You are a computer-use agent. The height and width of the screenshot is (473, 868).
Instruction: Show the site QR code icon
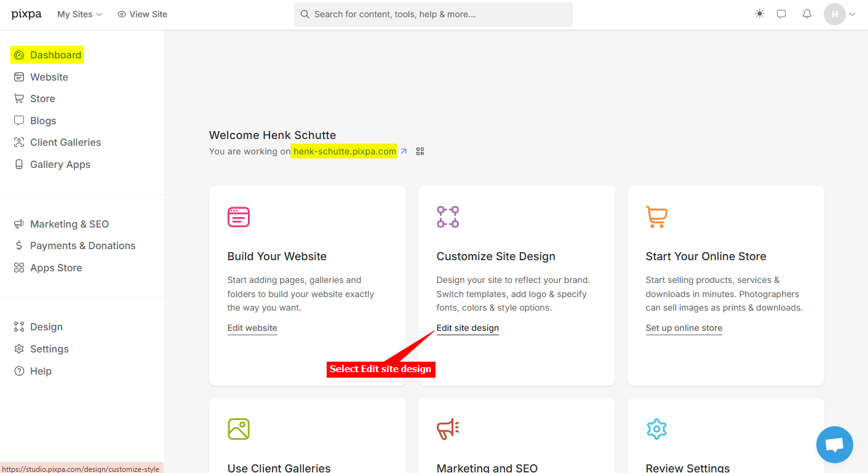pos(420,151)
